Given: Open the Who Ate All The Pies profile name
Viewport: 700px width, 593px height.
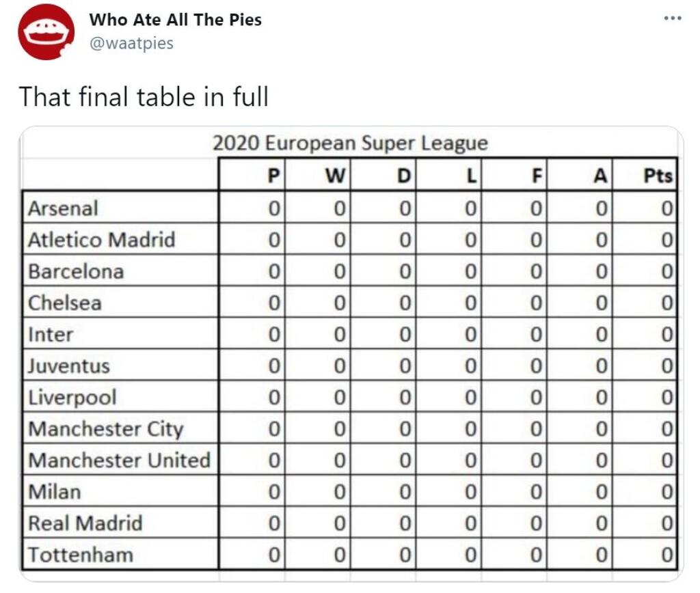Looking at the screenshot, I should [x=175, y=20].
